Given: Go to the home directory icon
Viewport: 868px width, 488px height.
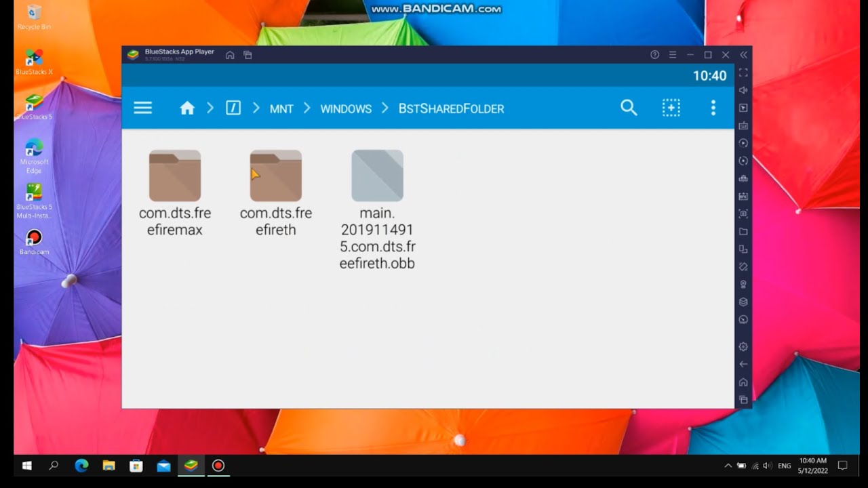Looking at the screenshot, I should [x=187, y=108].
